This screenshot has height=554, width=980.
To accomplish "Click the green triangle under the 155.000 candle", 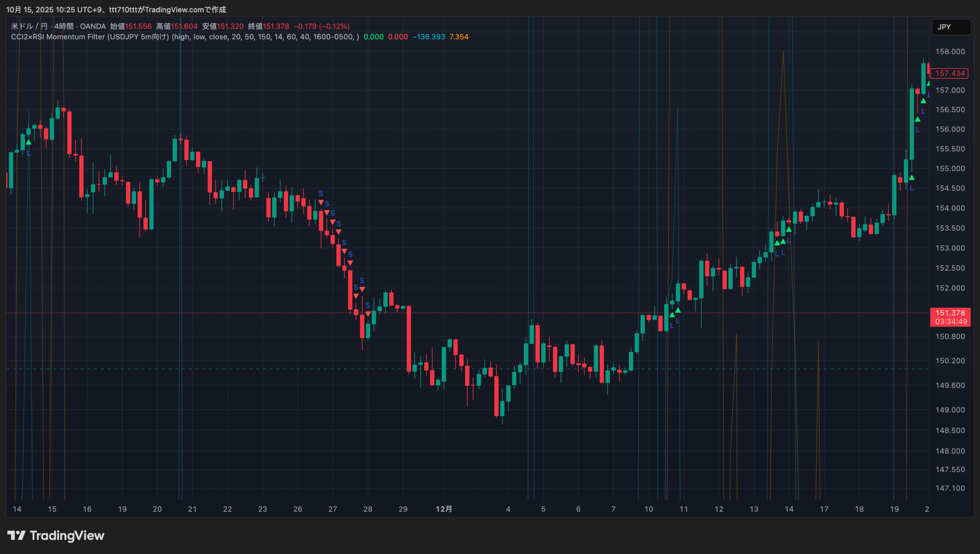I will [x=911, y=178].
